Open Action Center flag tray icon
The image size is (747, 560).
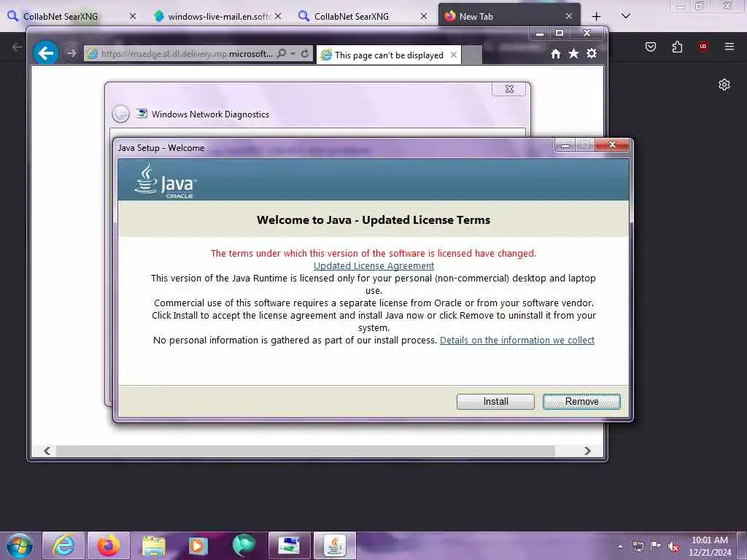[656, 546]
